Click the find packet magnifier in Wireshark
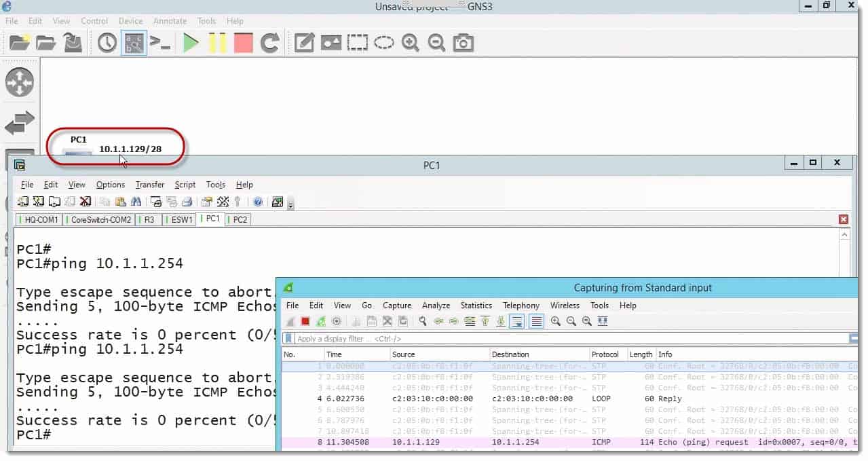 tap(423, 322)
